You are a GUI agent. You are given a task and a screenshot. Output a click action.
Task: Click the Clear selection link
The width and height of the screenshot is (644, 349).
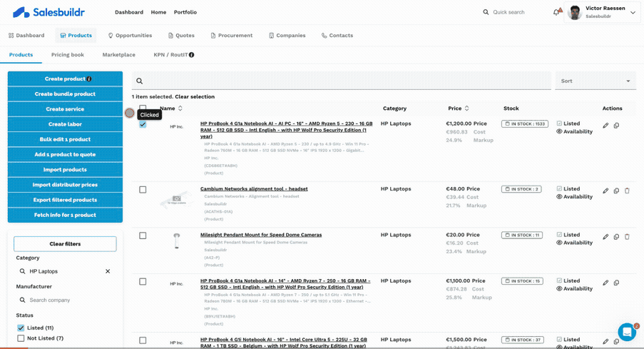click(195, 96)
